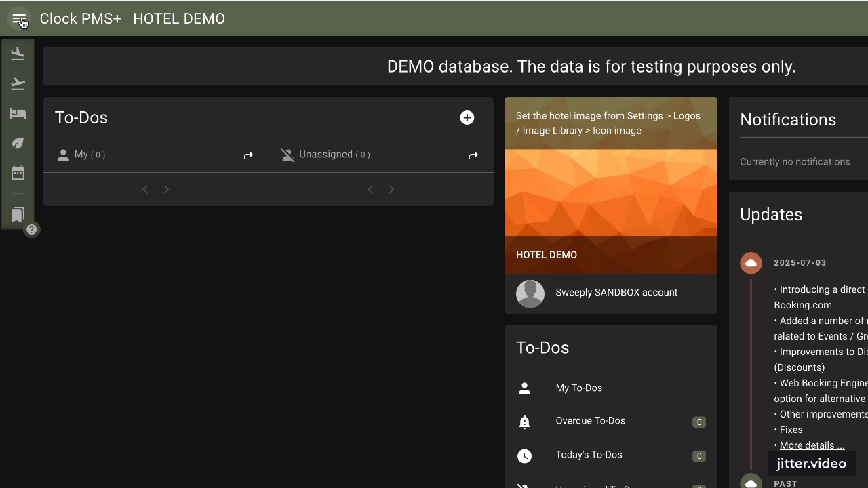868x488 pixels.
Task: Click the HOTEL DEMO caption on image card
Action: 547,255
